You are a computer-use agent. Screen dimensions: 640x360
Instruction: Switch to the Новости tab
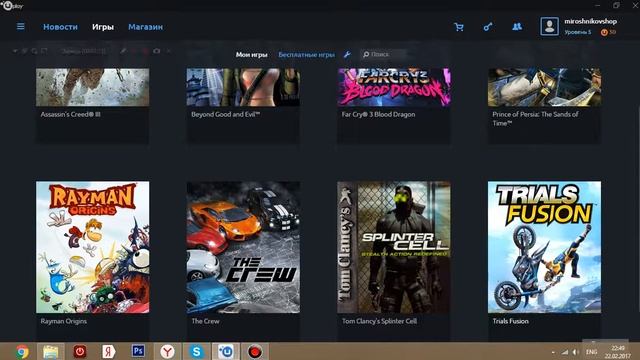60,27
